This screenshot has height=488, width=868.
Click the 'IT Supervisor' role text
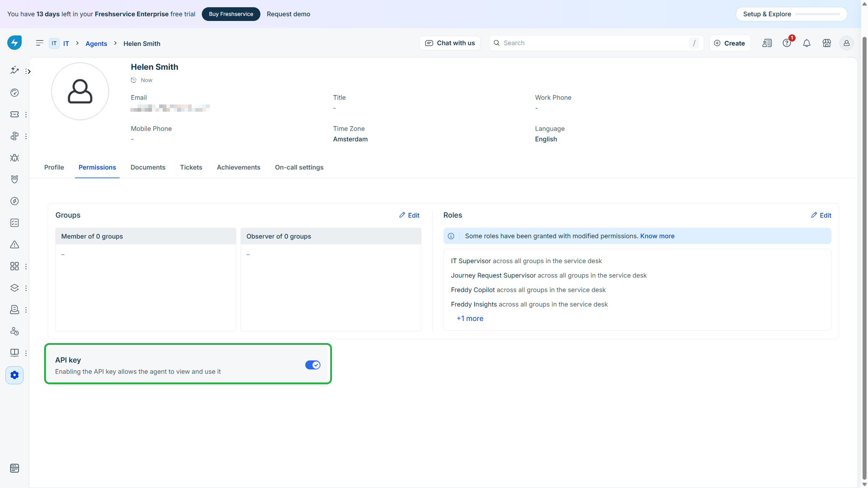coord(471,261)
